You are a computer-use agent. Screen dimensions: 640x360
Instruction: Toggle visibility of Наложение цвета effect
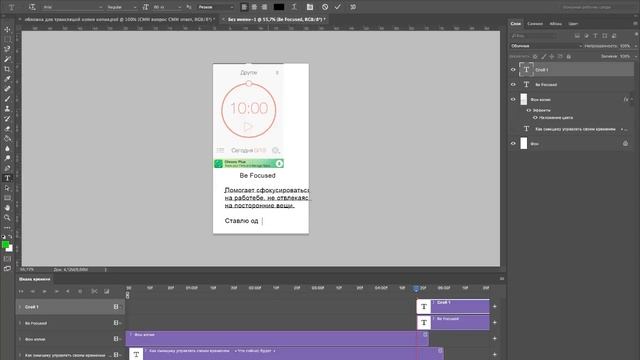535,118
